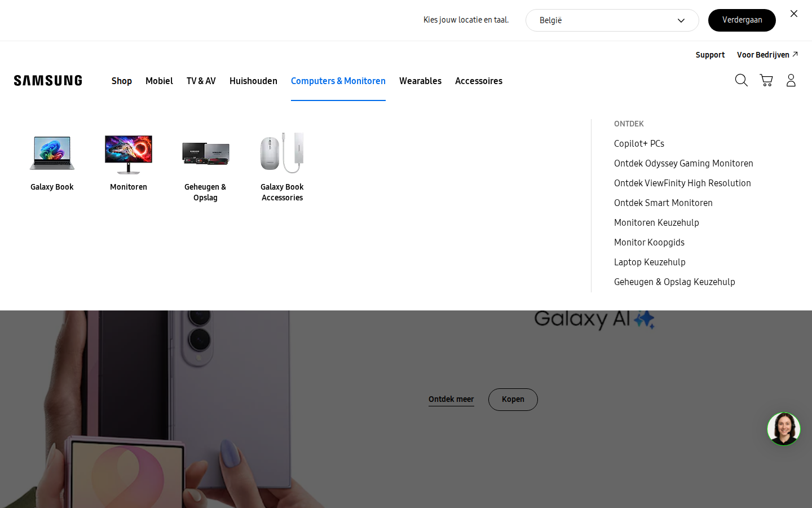The height and width of the screenshot is (508, 812).
Task: Expand the België country dropdown
Action: tap(612, 20)
